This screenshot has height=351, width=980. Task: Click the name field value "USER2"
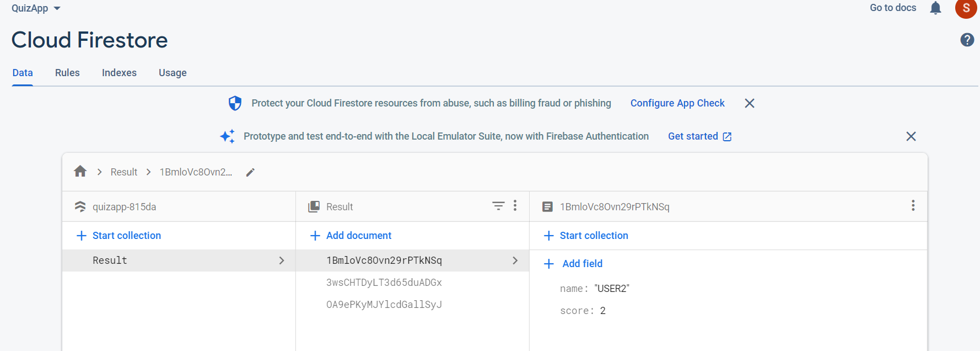click(612, 289)
